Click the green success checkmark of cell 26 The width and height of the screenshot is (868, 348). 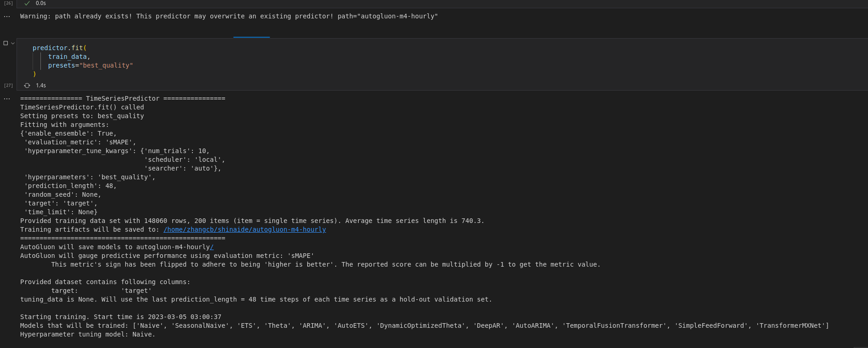pyautogui.click(x=27, y=3)
